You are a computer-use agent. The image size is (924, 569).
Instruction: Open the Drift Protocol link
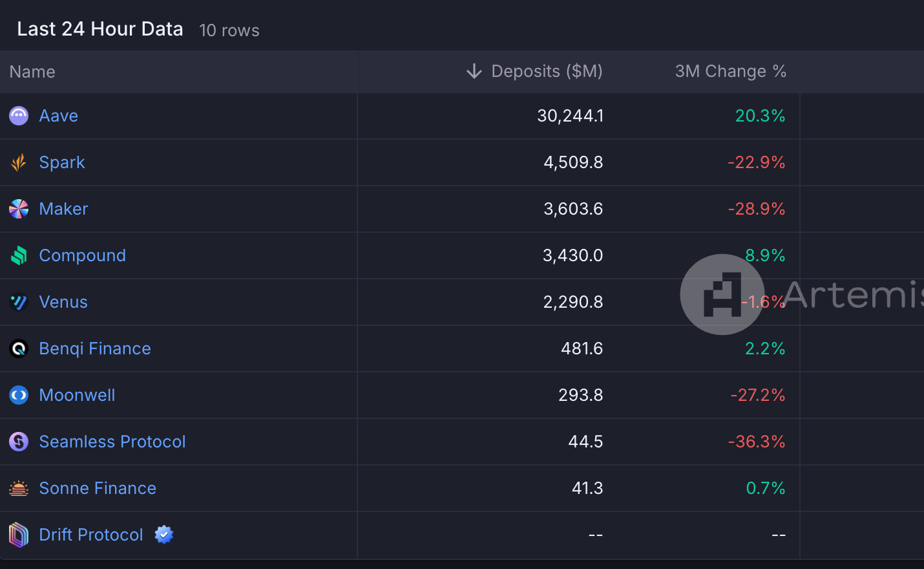coord(91,535)
